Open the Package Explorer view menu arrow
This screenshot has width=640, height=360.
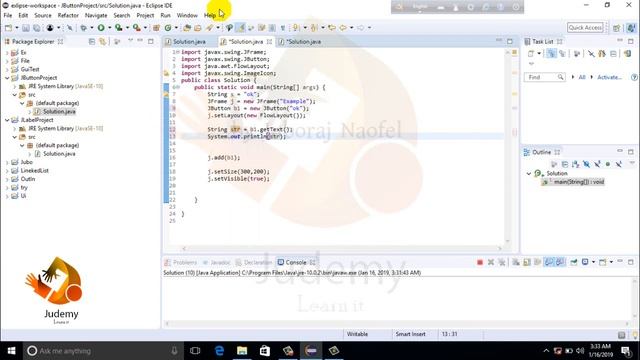(130, 41)
